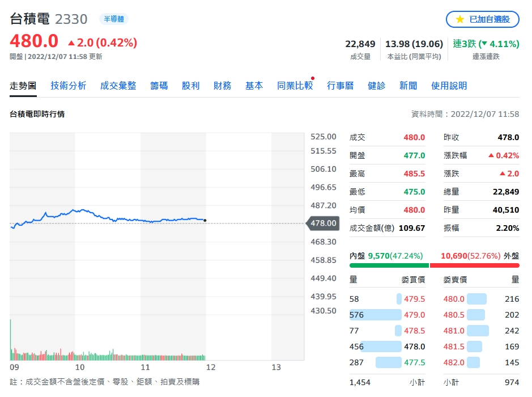
Task: Click the ask price 480.0
Action: coord(454,299)
